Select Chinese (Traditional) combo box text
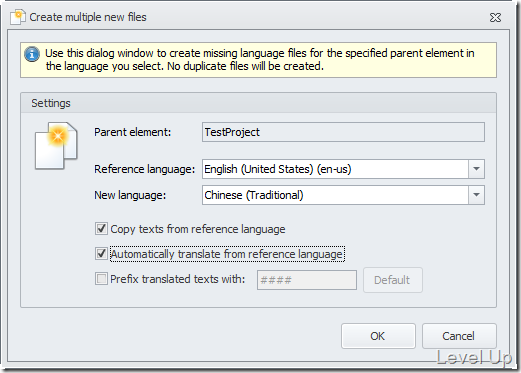 pos(254,195)
